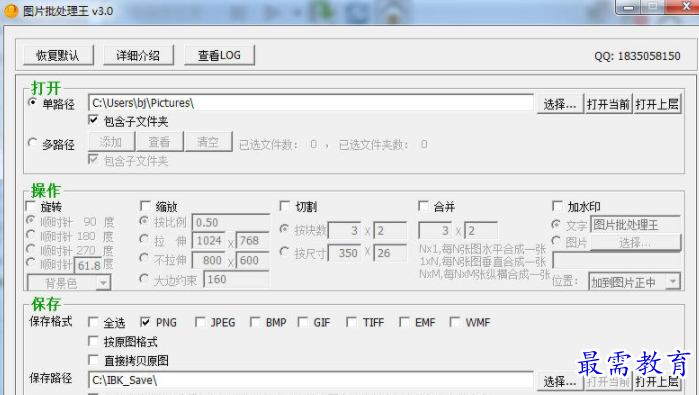Uncheck the PNG save format
This screenshot has height=395, width=699.
(145, 322)
